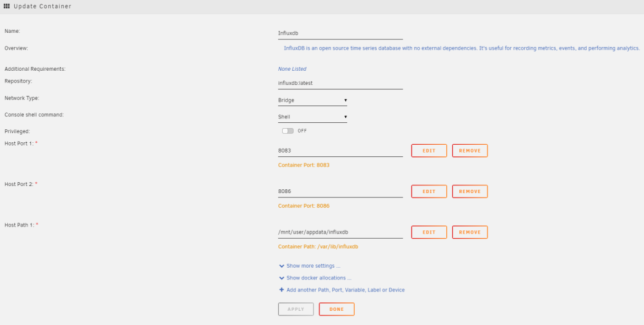Click the Container Path: /var/lib/influxdb text

pyautogui.click(x=318, y=247)
